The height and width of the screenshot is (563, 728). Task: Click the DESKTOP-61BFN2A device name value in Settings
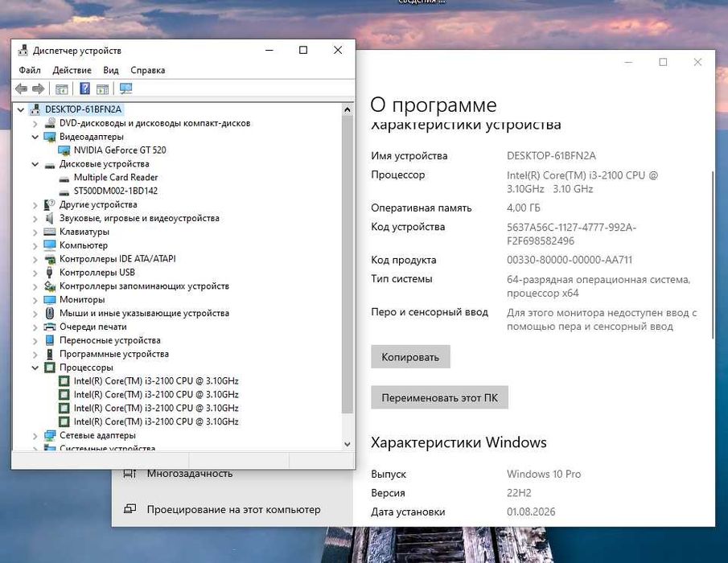tap(552, 156)
